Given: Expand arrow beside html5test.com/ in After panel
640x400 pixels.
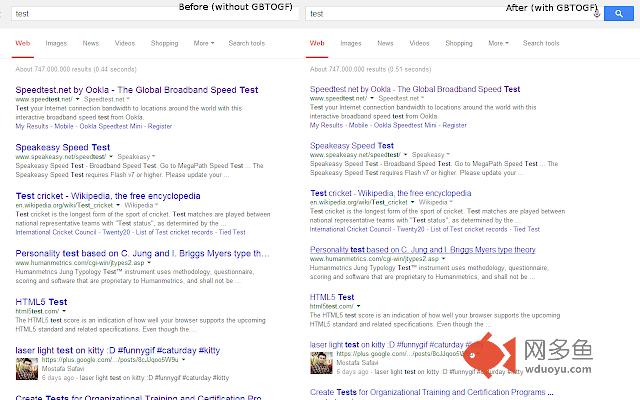Looking at the screenshot, I should coord(358,306).
